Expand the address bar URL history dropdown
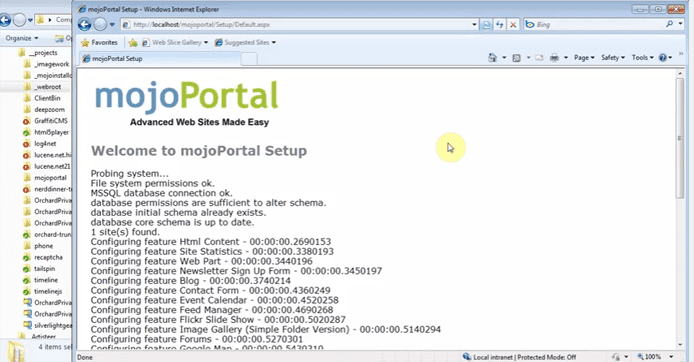This screenshot has height=362, width=694. click(474, 25)
